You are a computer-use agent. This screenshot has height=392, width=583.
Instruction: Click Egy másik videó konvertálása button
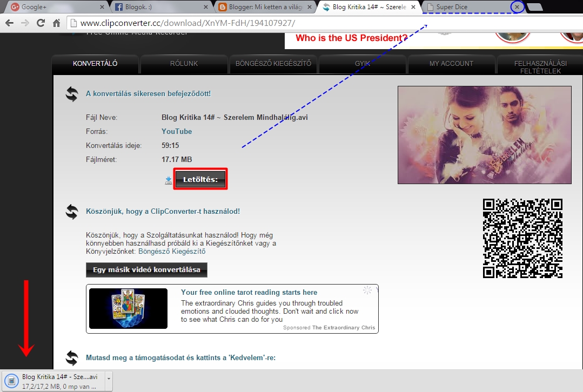[146, 270]
